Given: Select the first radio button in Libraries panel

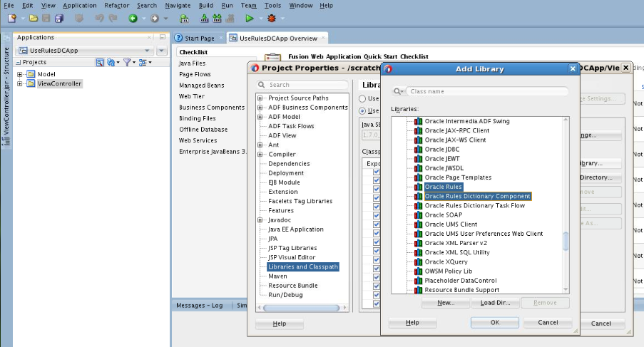Looking at the screenshot, I should 362,98.
